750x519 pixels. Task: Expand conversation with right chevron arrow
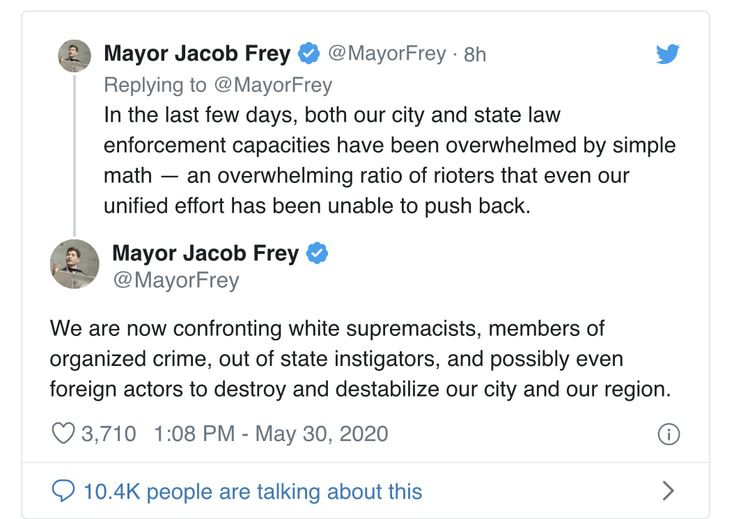point(668,491)
